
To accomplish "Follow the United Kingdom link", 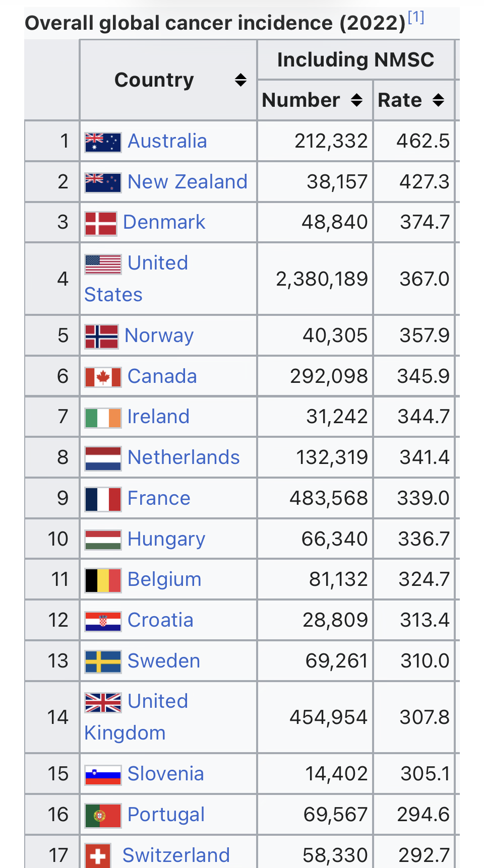I will pos(136,717).
